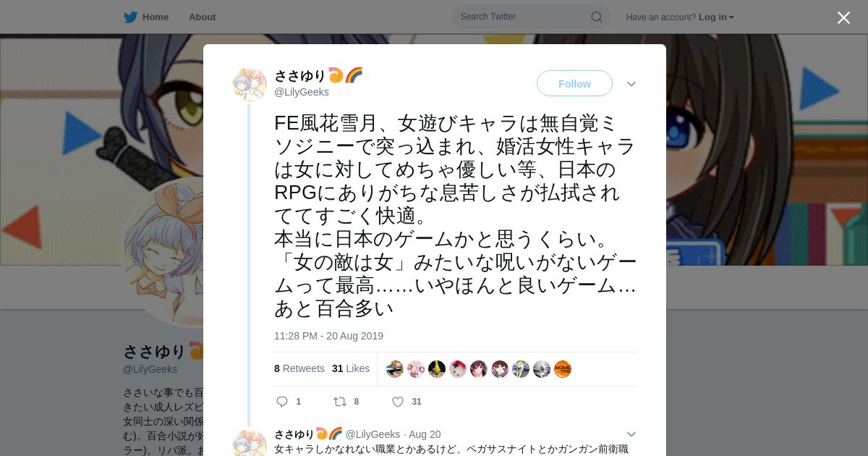Image resolution: width=868 pixels, height=456 pixels.
Task: Follow the @LilyGeeks account
Action: [574, 83]
